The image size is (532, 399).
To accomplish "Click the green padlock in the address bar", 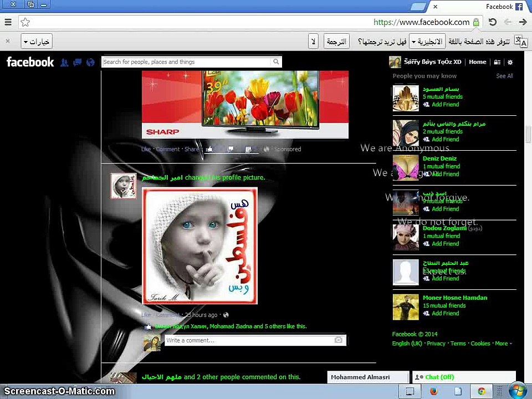I will pos(476,22).
